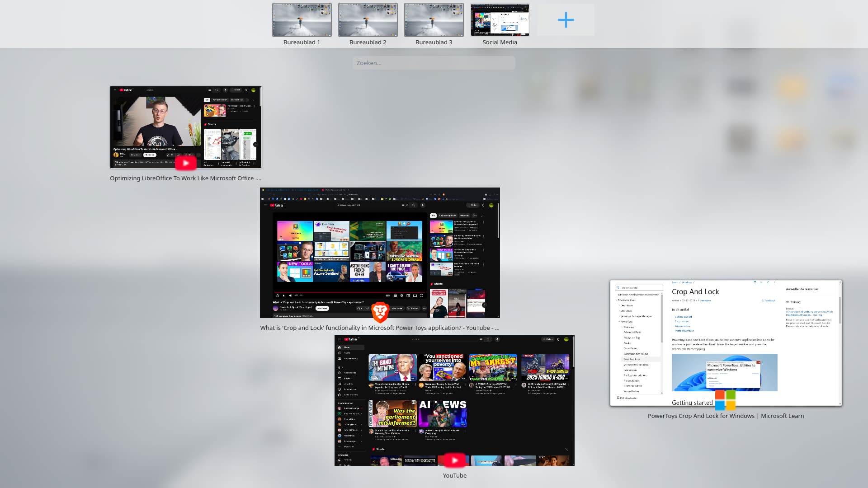Expand the Overview tree node in Learn
Image resolution: width=868 pixels, height=488 pixels.
[x=622, y=327]
